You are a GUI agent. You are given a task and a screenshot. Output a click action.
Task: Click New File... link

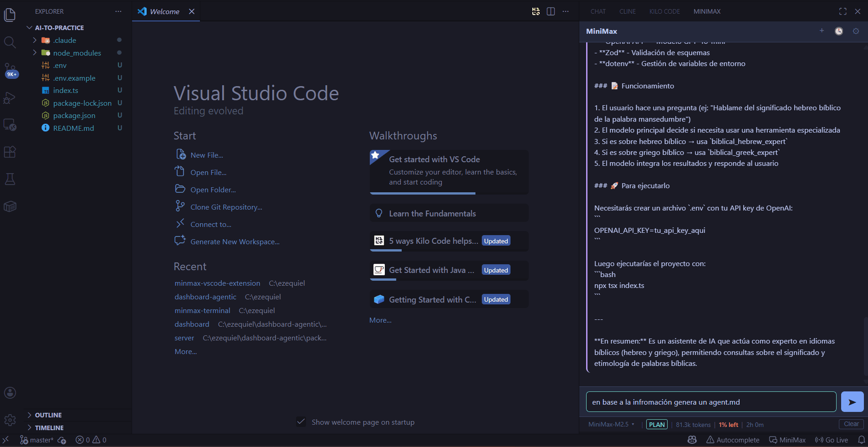[x=206, y=155]
